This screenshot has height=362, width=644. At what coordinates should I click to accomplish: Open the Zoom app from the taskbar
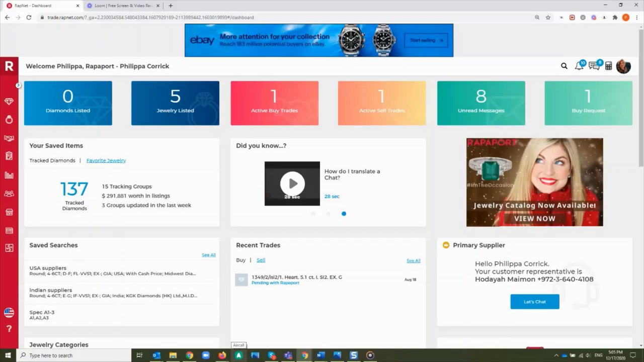[x=205, y=355]
